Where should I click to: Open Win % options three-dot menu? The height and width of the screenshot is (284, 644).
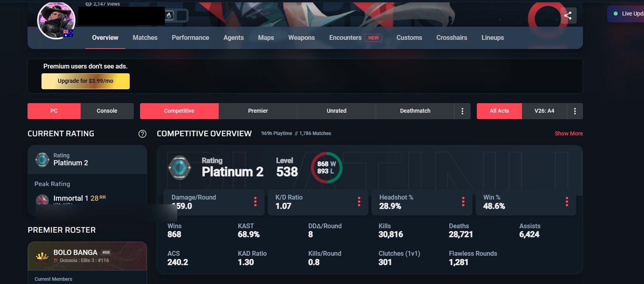coord(567,202)
